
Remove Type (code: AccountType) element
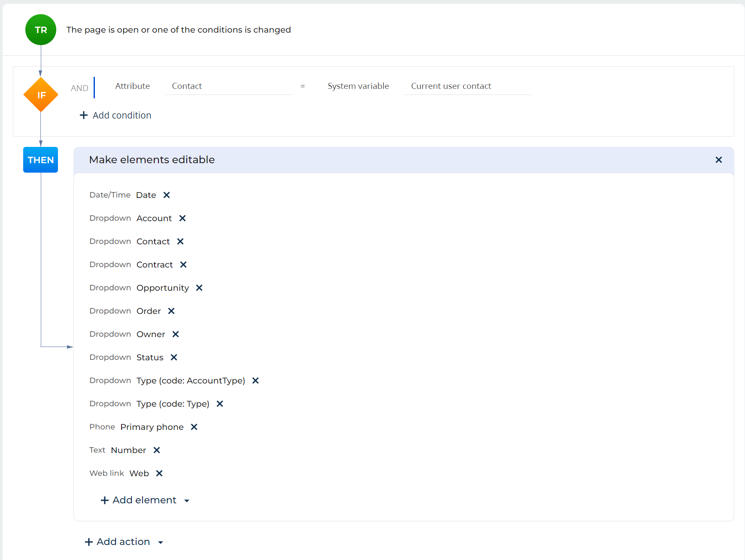pos(255,380)
